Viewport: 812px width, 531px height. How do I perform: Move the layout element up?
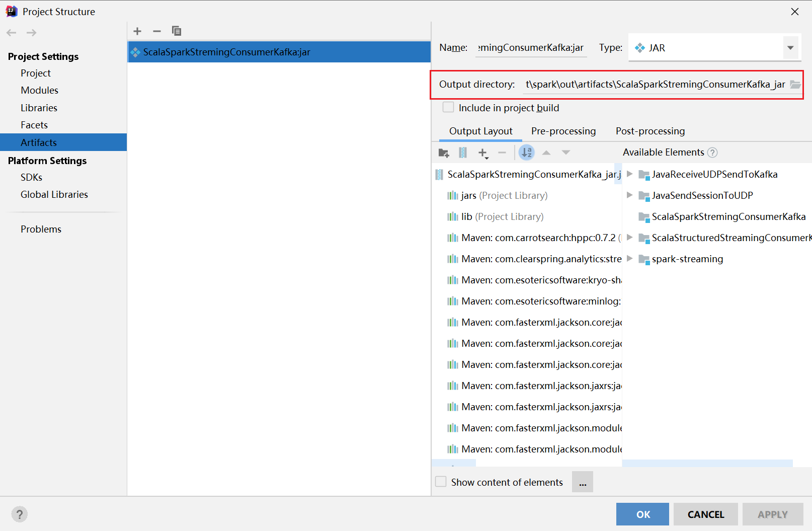click(546, 153)
